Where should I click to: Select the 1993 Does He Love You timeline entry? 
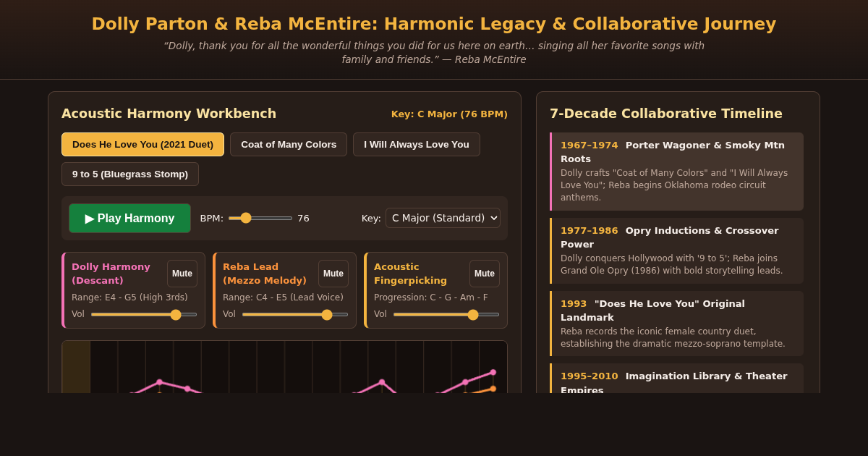tap(676, 324)
